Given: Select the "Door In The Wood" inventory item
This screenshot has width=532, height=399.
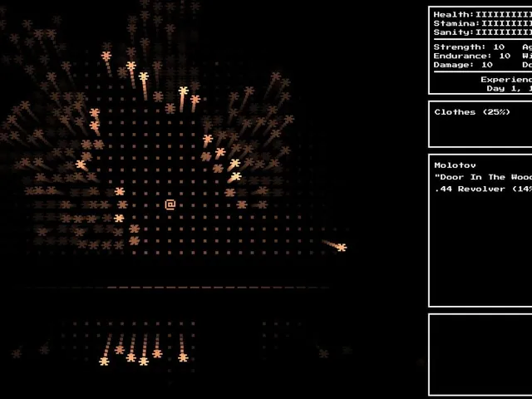Looking at the screenshot, I should pyautogui.click(x=483, y=177).
